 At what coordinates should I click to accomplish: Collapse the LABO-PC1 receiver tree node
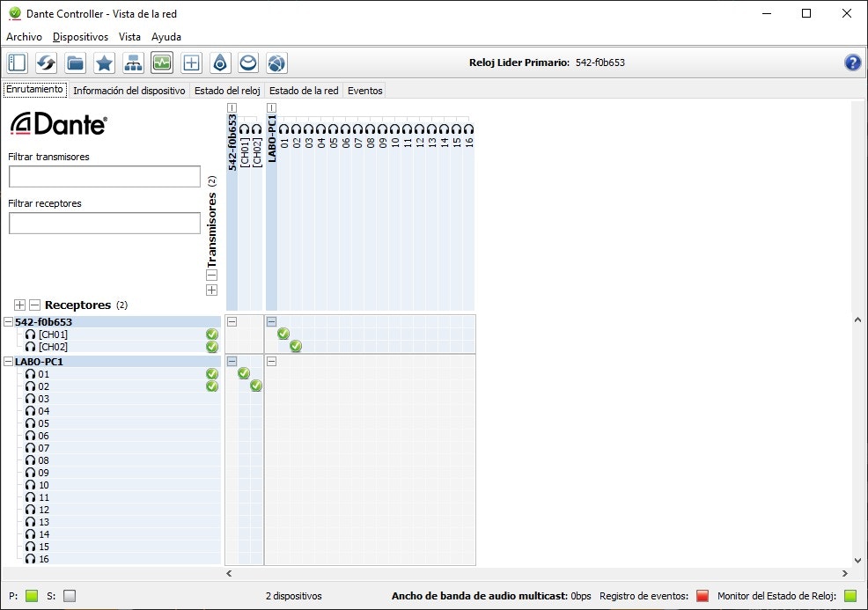(8, 362)
